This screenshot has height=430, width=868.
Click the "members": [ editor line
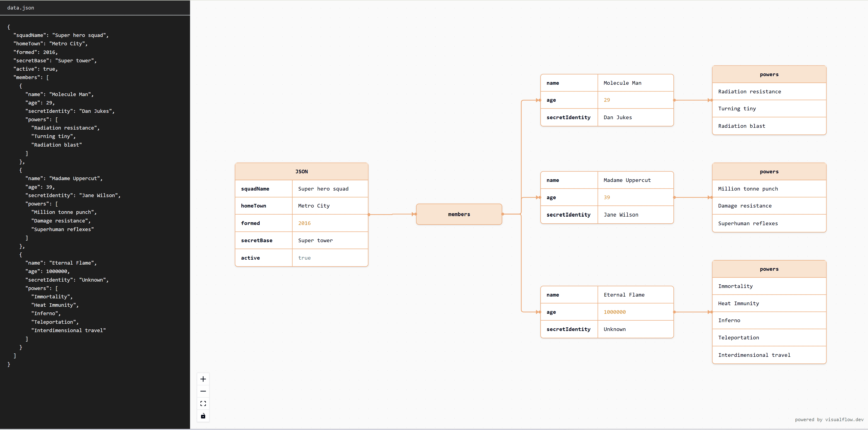tap(31, 77)
